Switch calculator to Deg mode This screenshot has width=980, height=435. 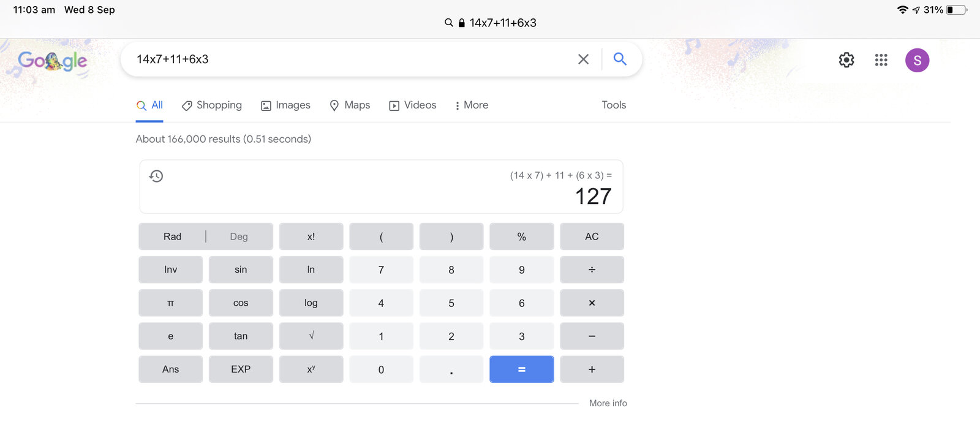click(x=239, y=236)
